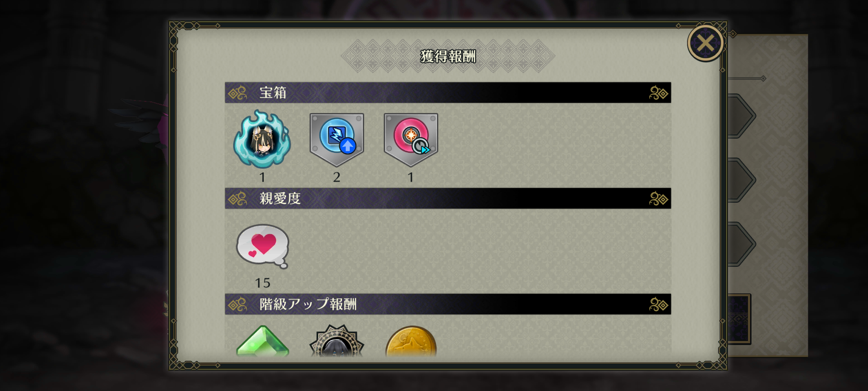Tap the bottom arrow tab behind dialog
The width and height of the screenshot is (868, 391).
click(x=741, y=244)
